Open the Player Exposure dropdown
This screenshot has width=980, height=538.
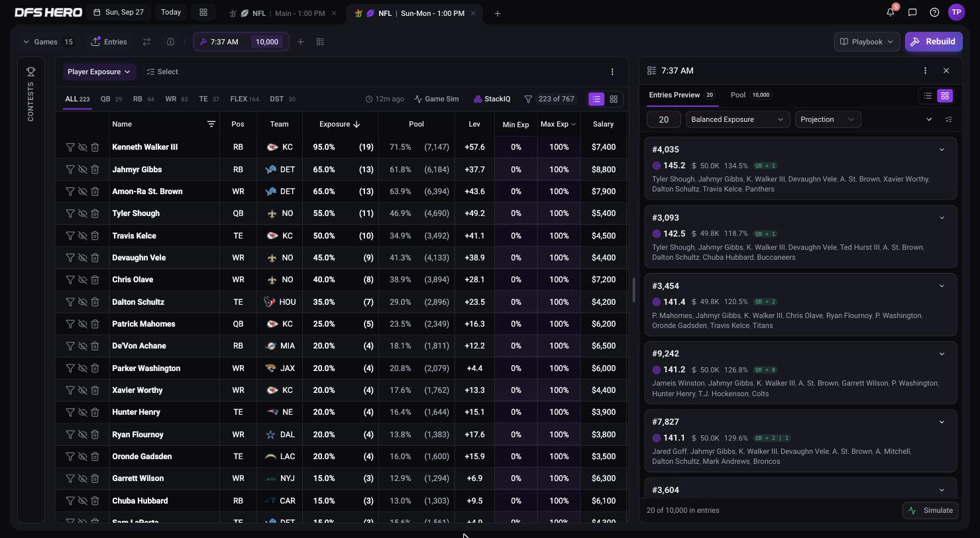[x=99, y=72]
